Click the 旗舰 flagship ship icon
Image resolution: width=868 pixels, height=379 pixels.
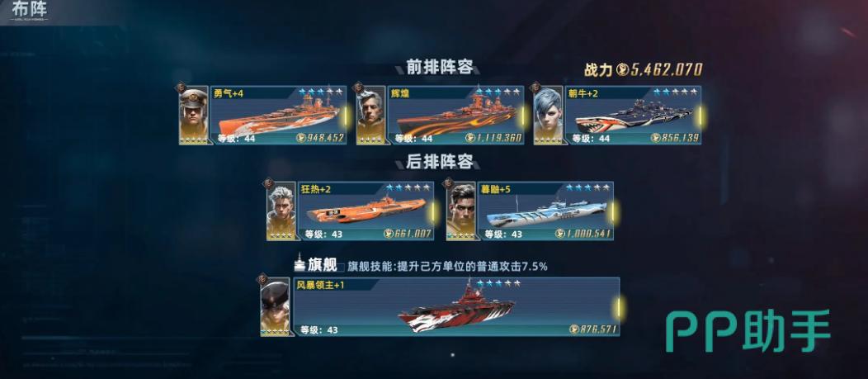[x=300, y=261]
